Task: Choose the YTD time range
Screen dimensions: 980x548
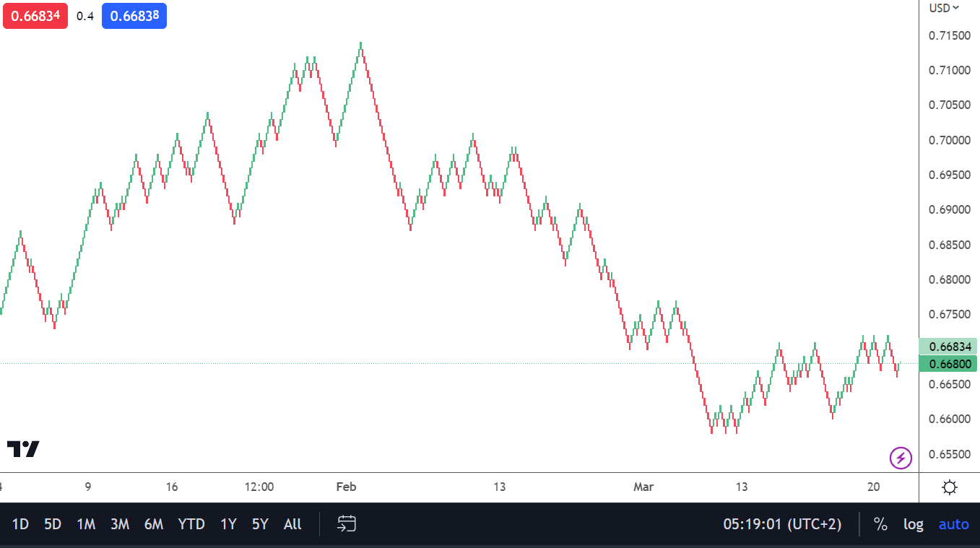Action: point(191,524)
